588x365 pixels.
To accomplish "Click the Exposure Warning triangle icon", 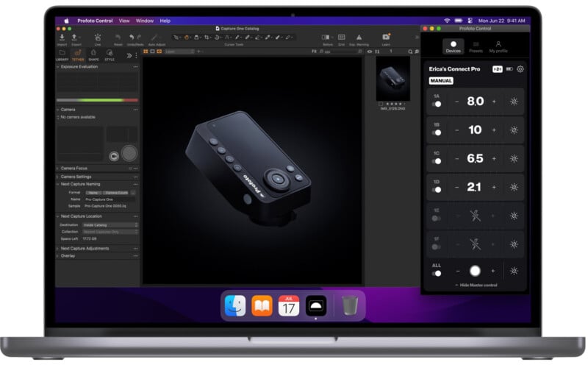I will pyautogui.click(x=359, y=38).
